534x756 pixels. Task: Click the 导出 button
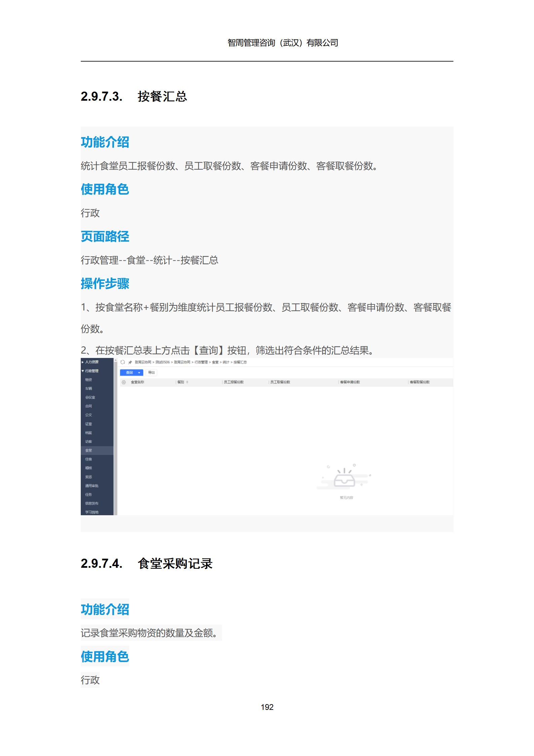point(151,373)
